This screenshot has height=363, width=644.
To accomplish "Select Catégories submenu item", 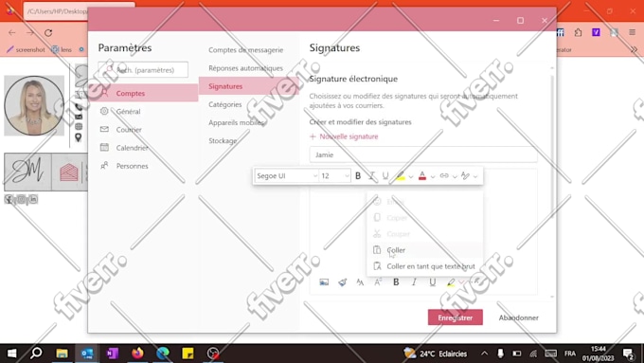I will (225, 104).
